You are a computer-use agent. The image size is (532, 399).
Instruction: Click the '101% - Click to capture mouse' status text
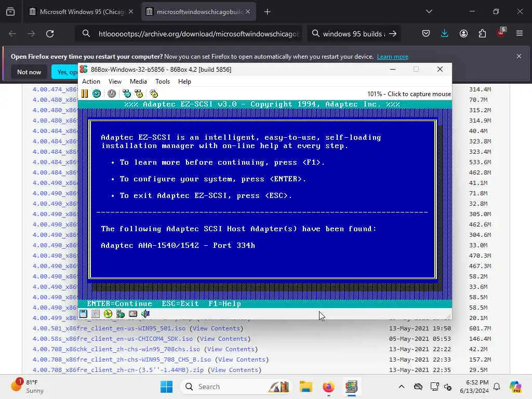409,94
